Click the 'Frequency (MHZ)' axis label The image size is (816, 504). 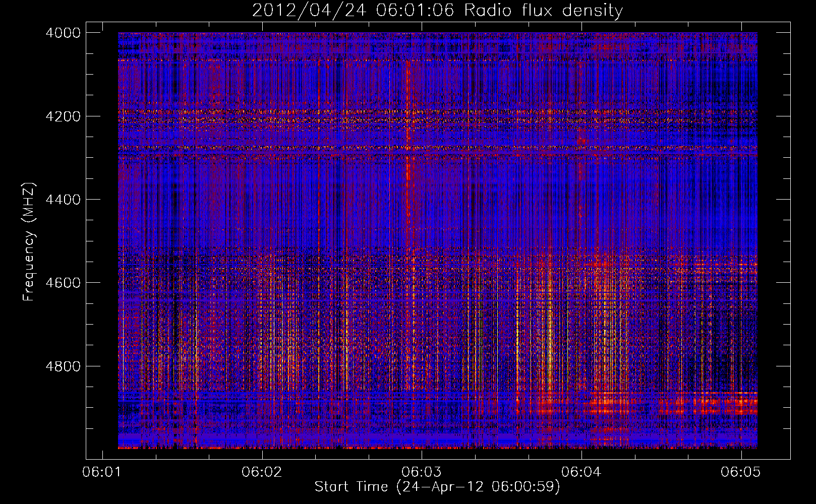tap(29, 242)
